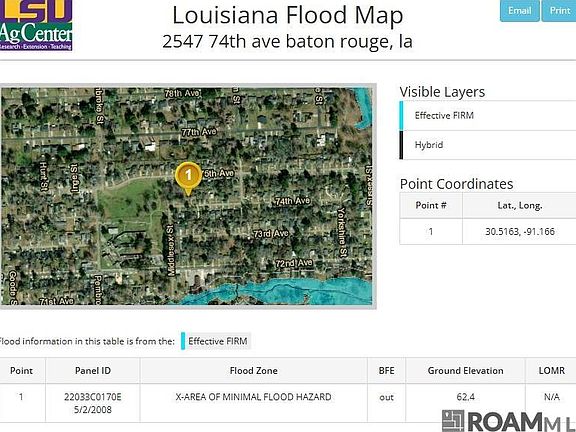Click the Flood Zone column header
This screenshot has width=576, height=432.
253,371
